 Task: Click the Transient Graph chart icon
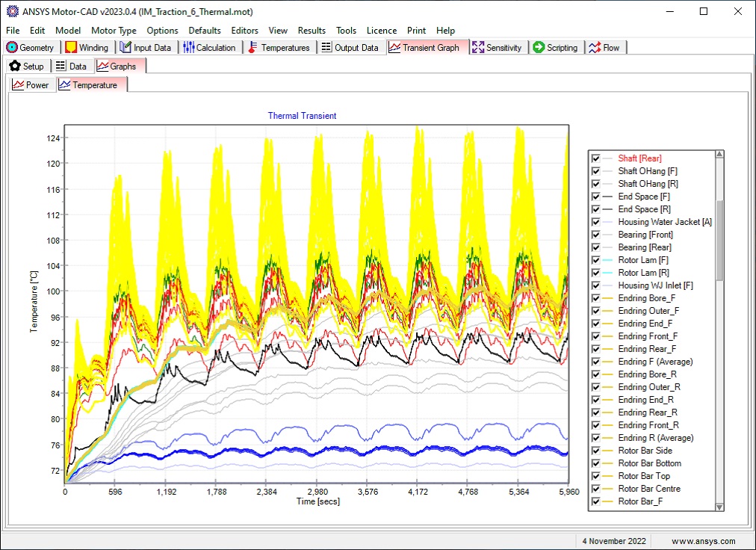tap(394, 47)
